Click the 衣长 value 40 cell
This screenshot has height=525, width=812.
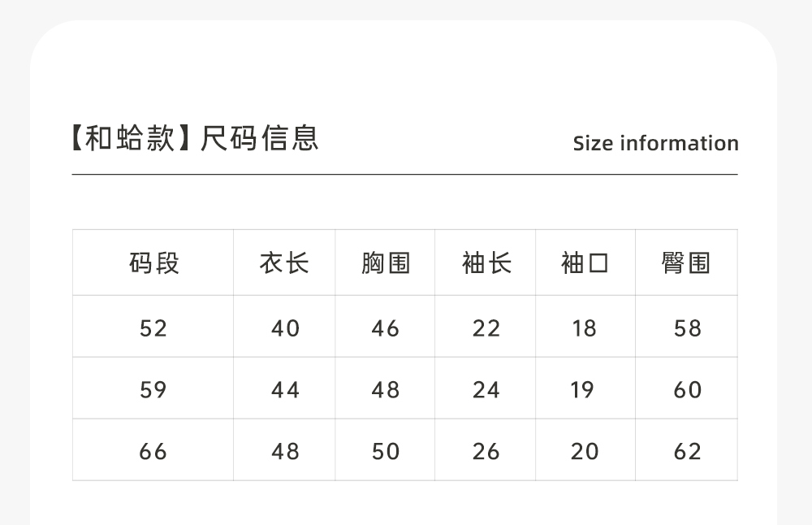[285, 328]
